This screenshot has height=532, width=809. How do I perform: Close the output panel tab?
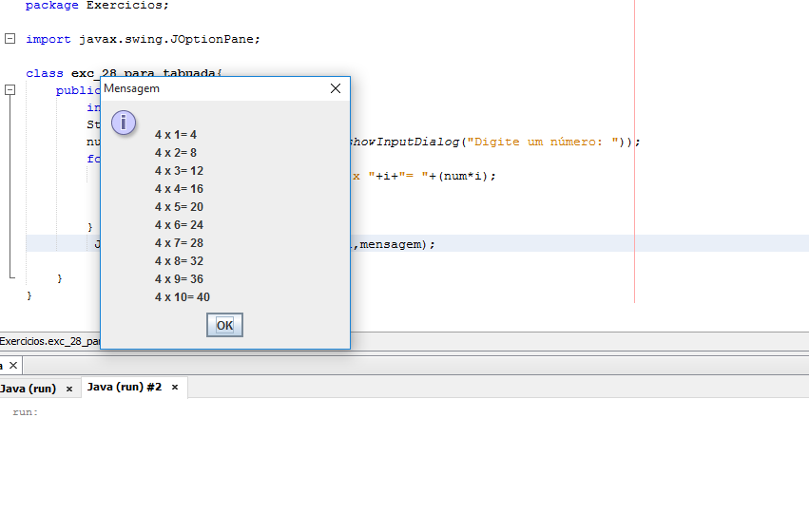(x=13, y=366)
